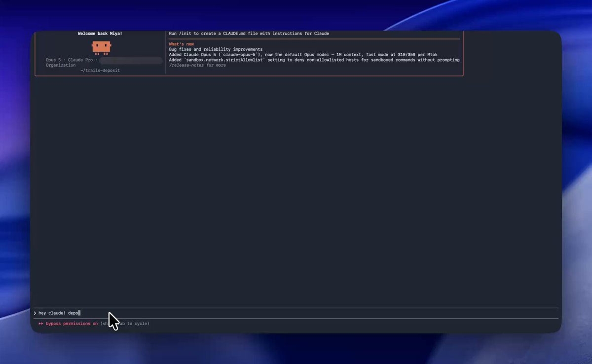Click the 'Organization' label
The width and height of the screenshot is (592, 364).
61,65
